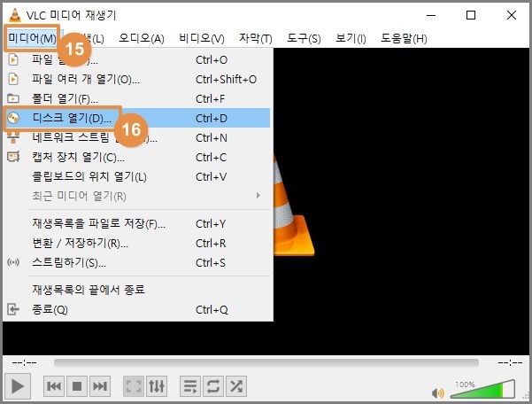The width and height of the screenshot is (532, 404).
Task: Click the remaining time label
Action: pos(510,363)
